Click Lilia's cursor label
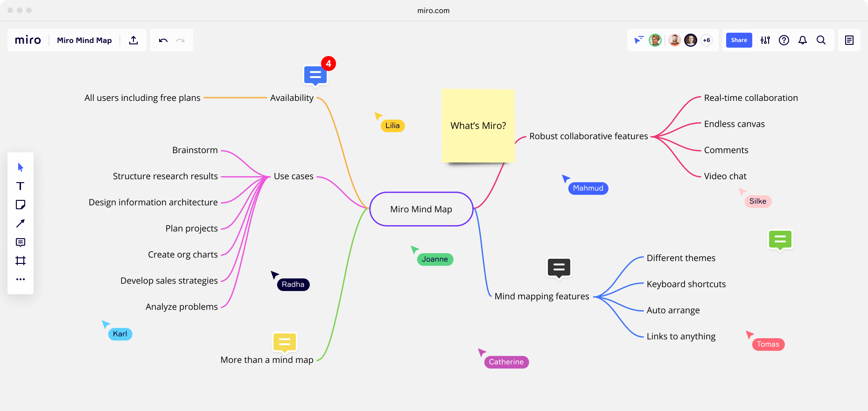 392,126
